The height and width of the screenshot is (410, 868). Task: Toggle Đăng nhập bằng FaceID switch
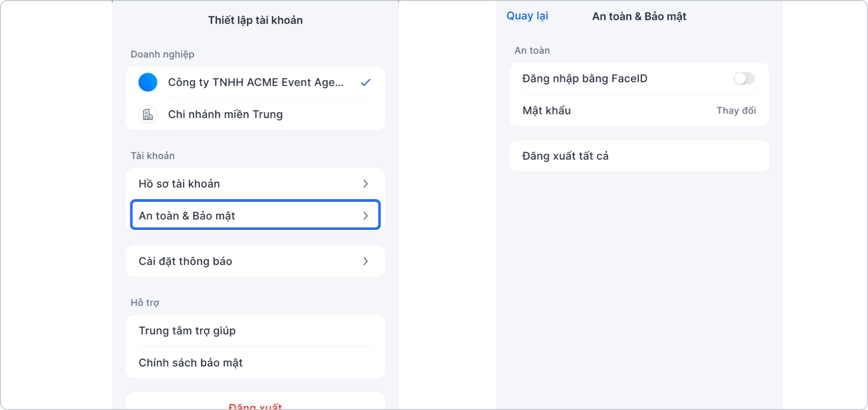[x=744, y=78]
